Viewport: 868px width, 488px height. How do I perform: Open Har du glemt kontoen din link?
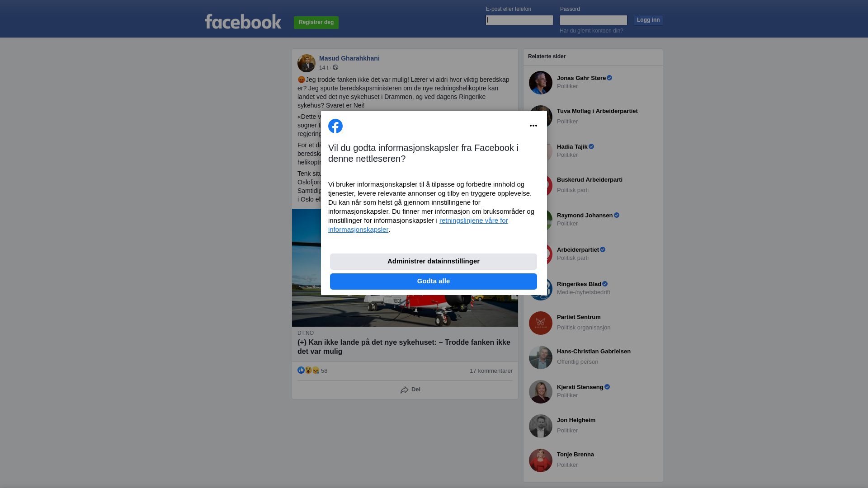point(591,31)
